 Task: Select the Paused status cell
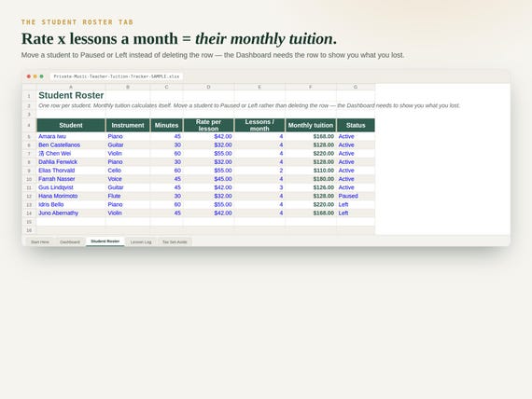point(356,196)
